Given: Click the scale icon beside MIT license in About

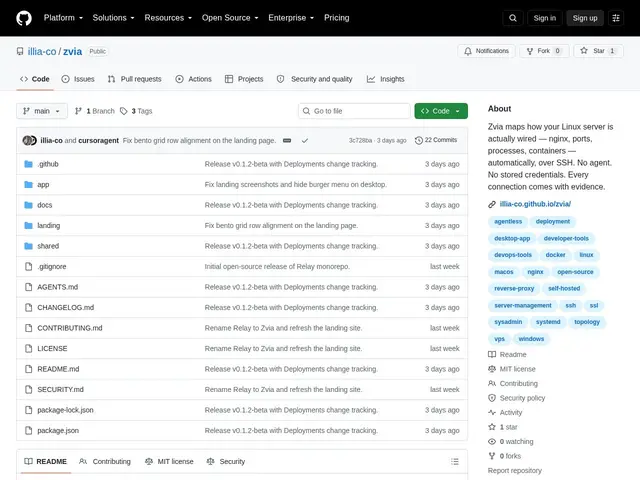Looking at the screenshot, I should pyautogui.click(x=492, y=369).
